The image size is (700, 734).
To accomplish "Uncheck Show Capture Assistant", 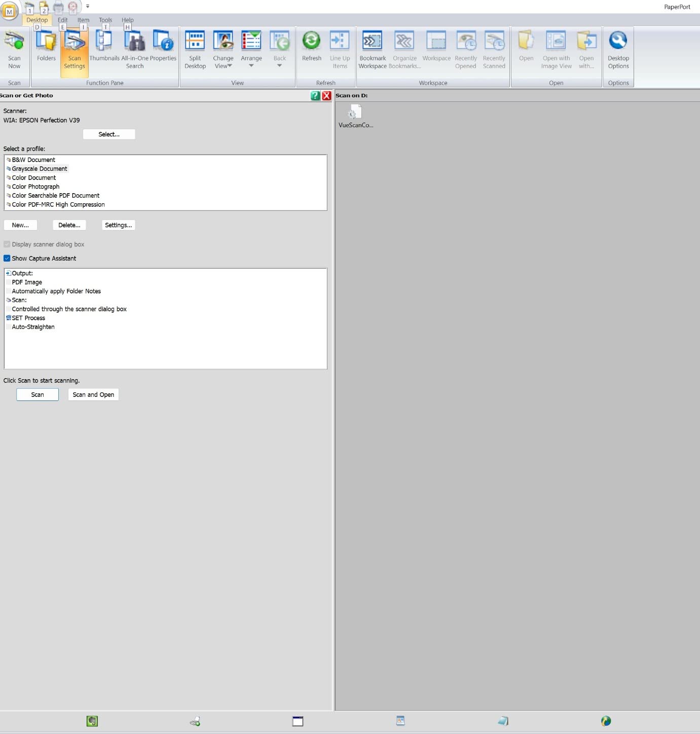I will point(7,259).
